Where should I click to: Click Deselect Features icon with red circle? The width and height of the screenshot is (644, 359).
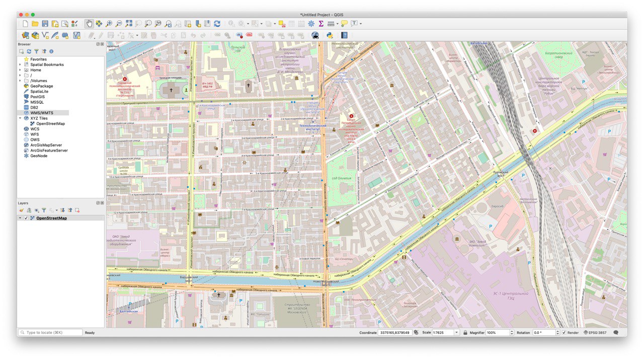[x=281, y=24]
